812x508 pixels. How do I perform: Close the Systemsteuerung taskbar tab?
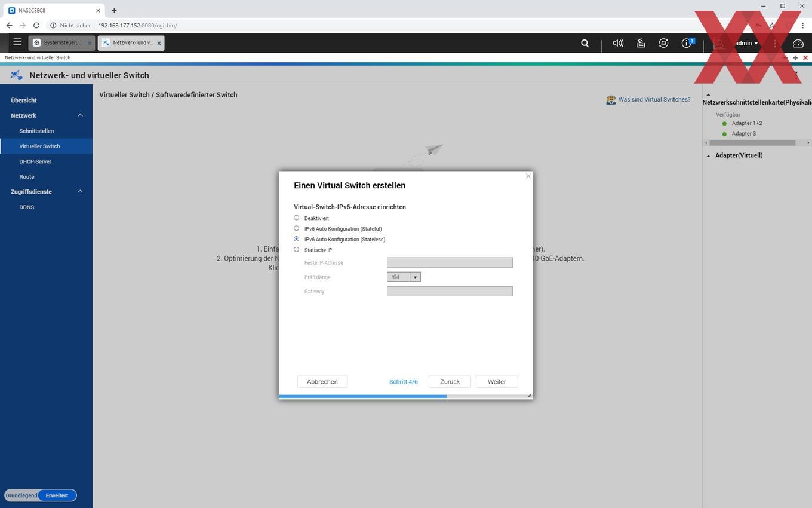[x=90, y=43]
